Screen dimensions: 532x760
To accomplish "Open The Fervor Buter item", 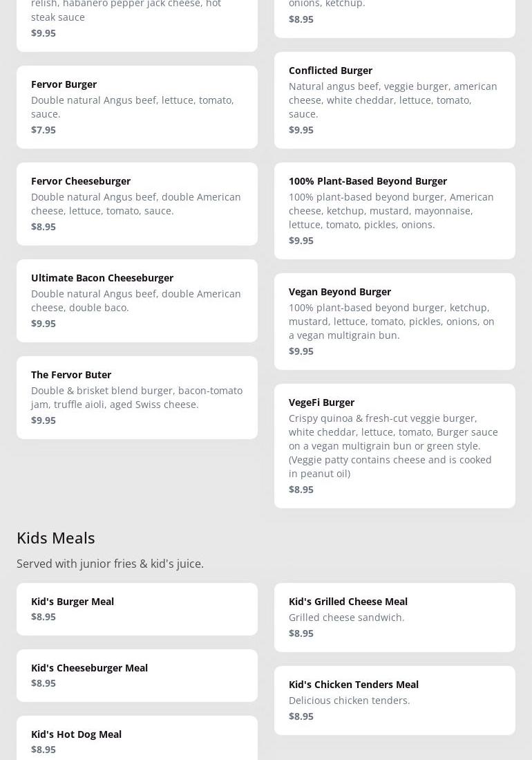I will [x=137, y=397].
